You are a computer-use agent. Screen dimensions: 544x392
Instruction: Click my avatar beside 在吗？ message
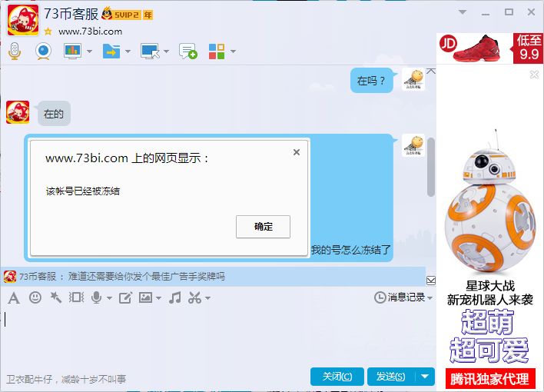[413, 79]
